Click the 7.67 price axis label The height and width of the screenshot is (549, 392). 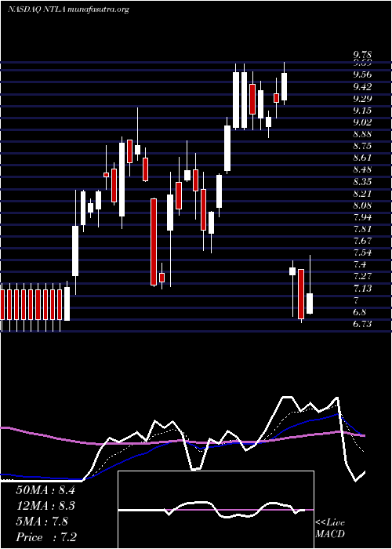tap(362, 241)
